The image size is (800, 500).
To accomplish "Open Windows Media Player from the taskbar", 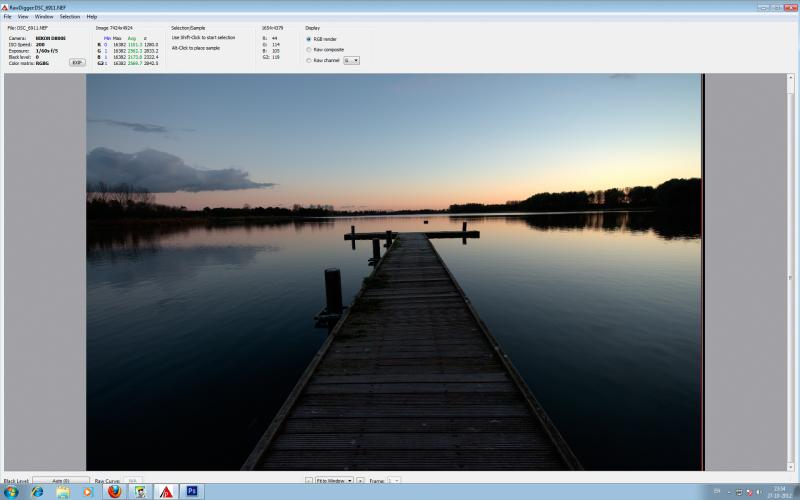I will coord(87,492).
